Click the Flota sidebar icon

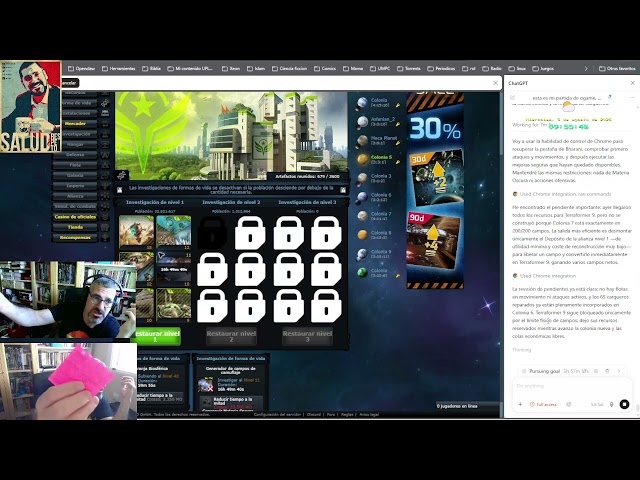pyautogui.click(x=105, y=165)
